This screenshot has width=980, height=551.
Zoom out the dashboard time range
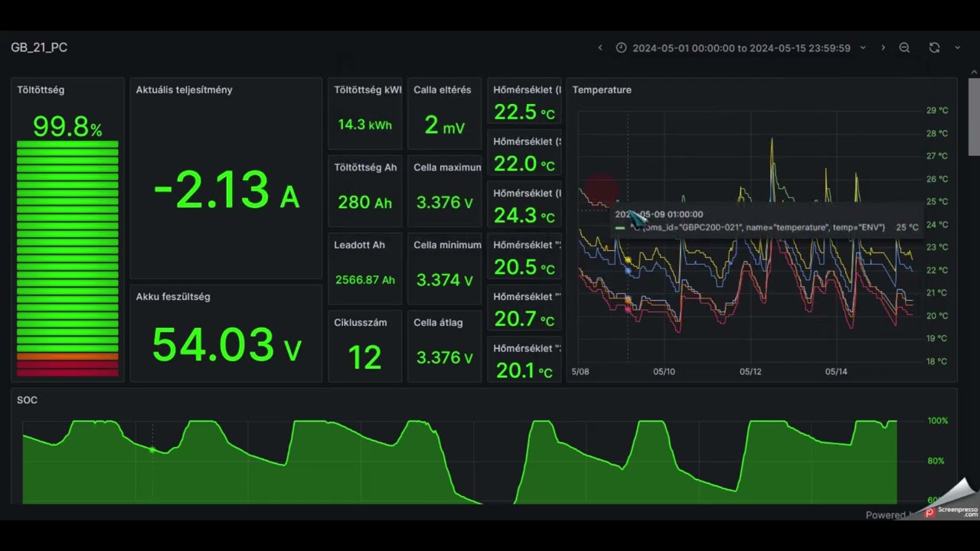coord(904,47)
